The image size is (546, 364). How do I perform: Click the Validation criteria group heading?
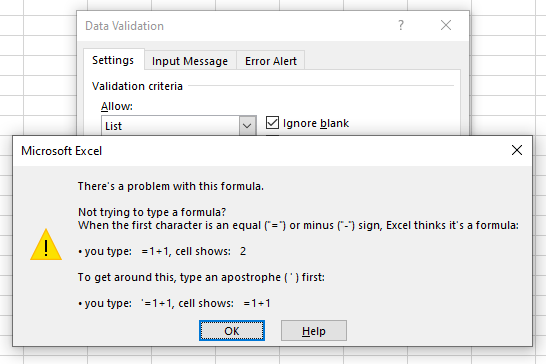click(137, 86)
